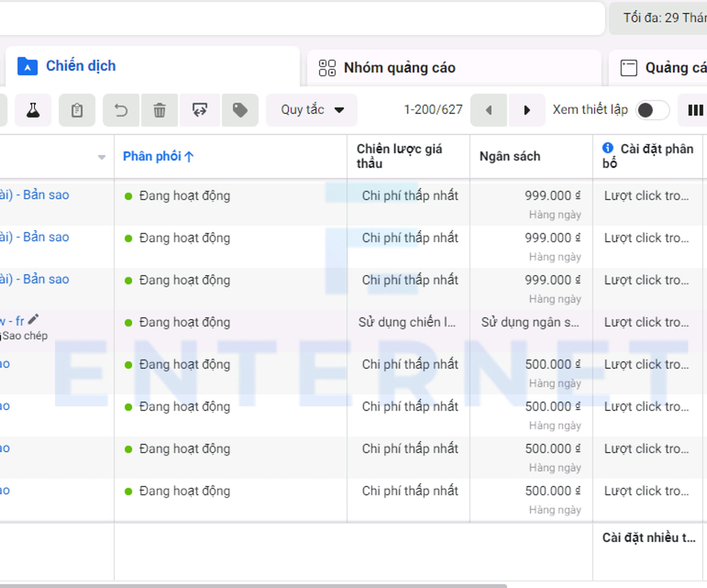
Task: Click the Nhóm quảng cáo grid icon
Action: click(327, 68)
